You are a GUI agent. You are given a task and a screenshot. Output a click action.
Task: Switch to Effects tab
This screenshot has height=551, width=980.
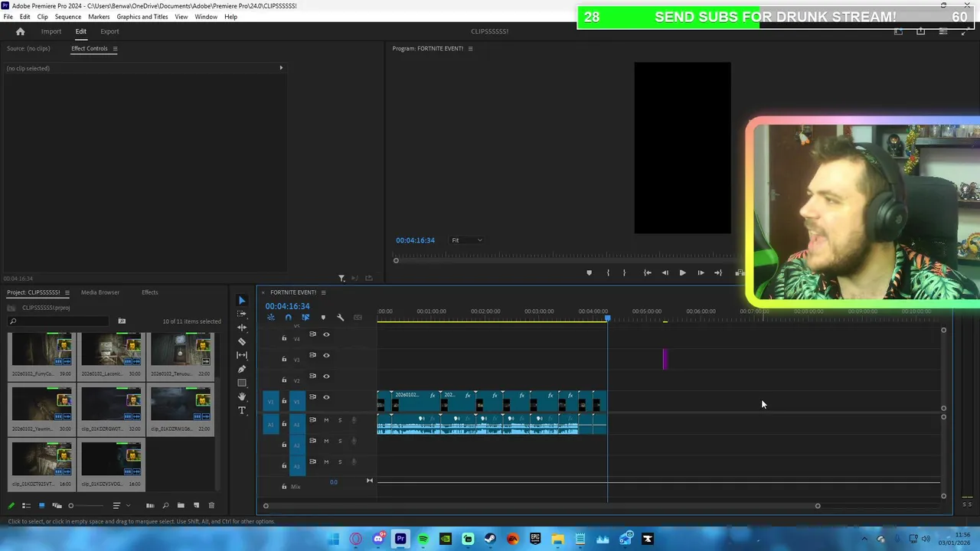(x=150, y=292)
